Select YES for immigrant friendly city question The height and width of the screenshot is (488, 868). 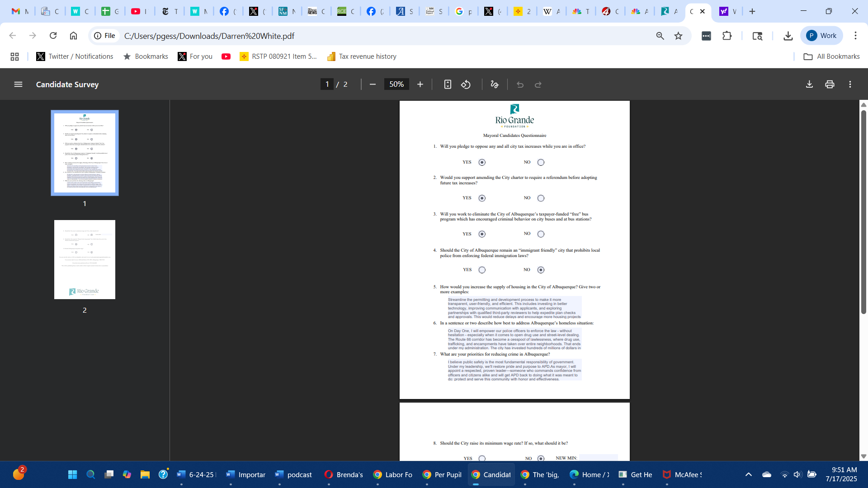(482, 270)
